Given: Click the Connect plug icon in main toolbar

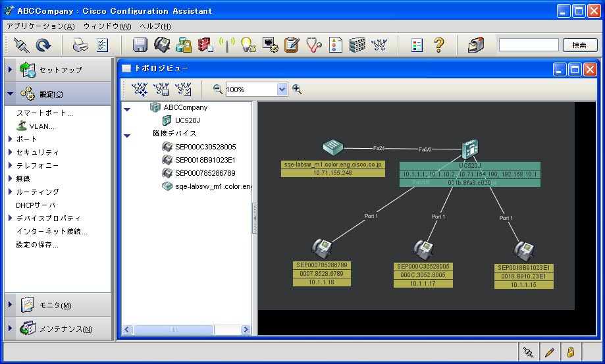Looking at the screenshot, I should click(x=22, y=45).
